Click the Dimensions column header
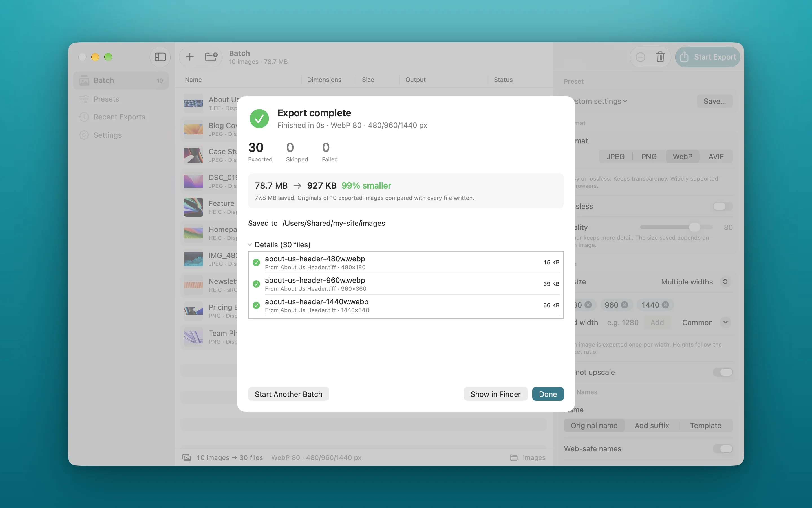 point(324,80)
